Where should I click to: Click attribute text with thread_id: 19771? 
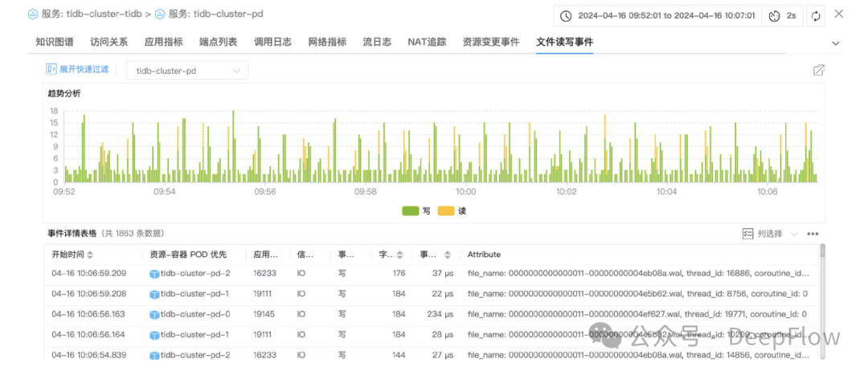coord(637,314)
